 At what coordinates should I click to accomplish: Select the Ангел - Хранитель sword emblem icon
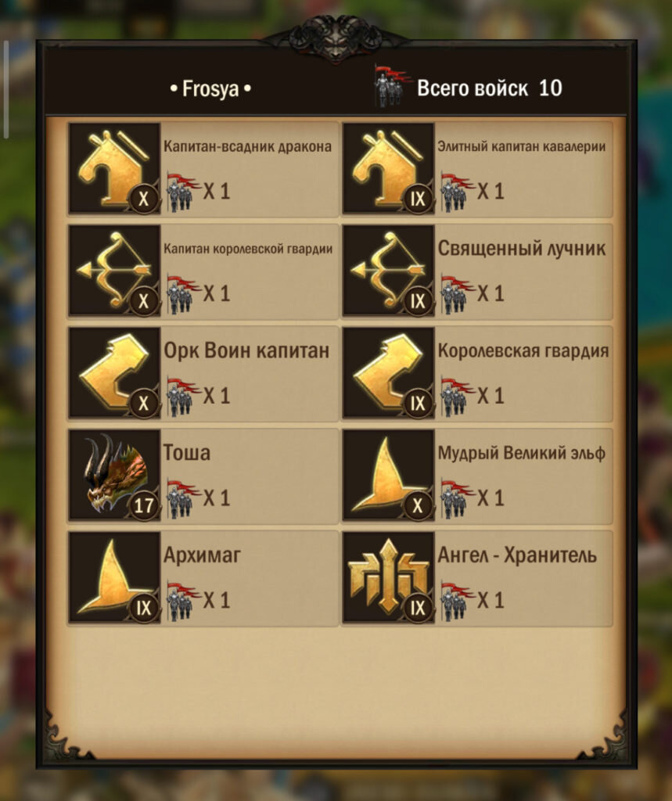388,577
